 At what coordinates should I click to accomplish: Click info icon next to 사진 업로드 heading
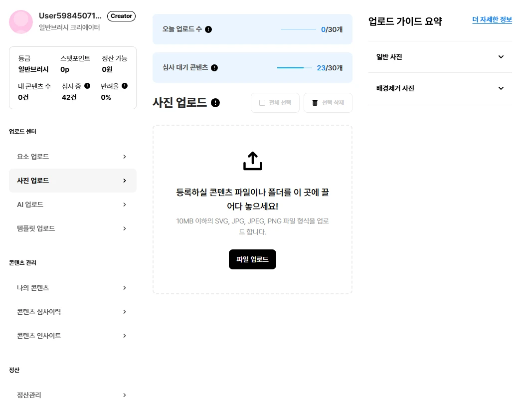(215, 103)
